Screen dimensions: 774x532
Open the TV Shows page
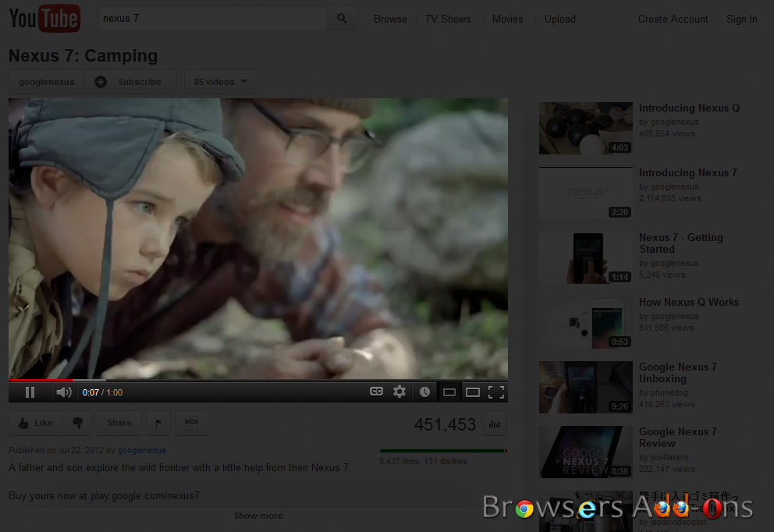point(448,19)
